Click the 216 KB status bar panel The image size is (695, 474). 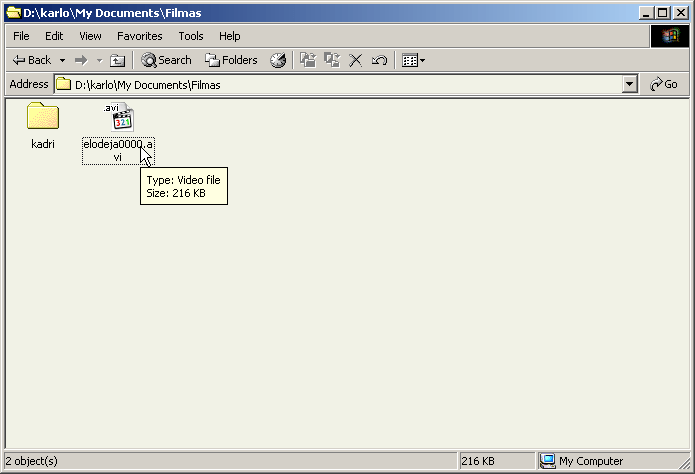(496, 461)
